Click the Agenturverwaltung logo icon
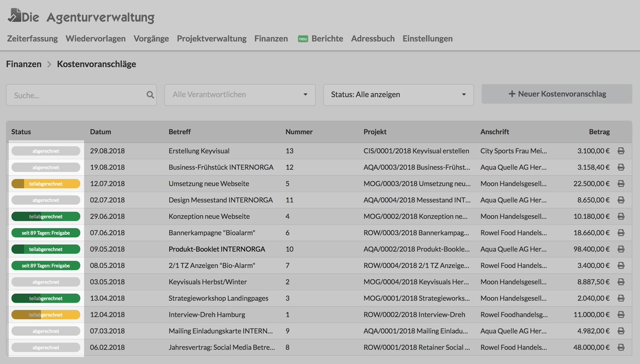This screenshot has height=364, width=640. (14, 17)
